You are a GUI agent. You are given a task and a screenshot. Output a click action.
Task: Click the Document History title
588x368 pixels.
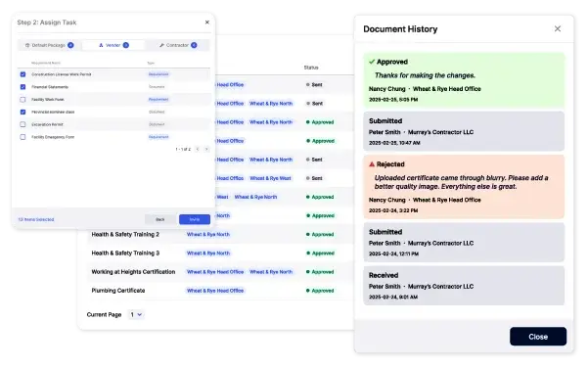[400, 29]
